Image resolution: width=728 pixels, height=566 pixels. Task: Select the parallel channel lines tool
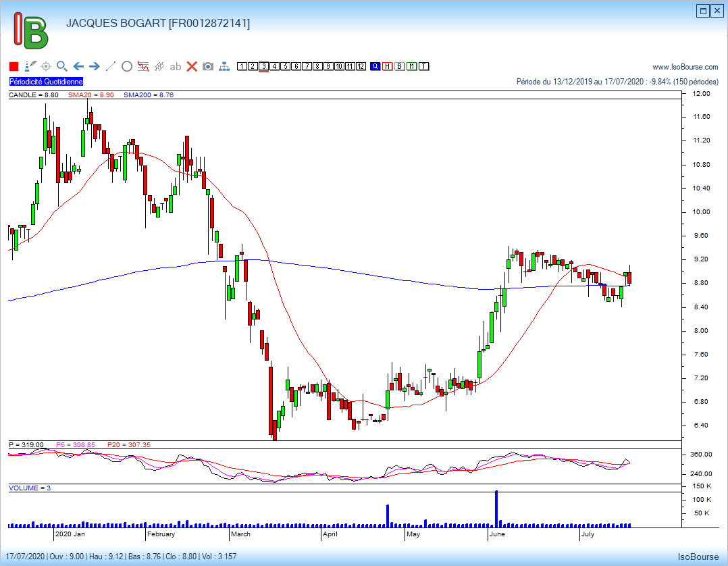(159, 66)
